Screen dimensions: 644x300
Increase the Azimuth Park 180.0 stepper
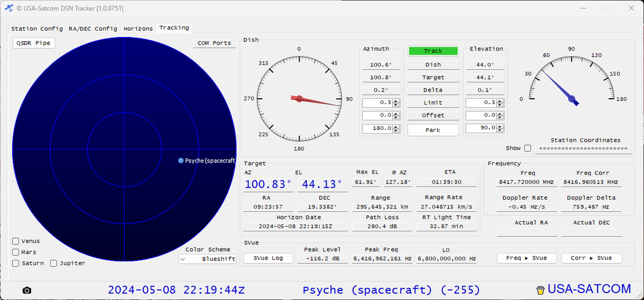pos(396,126)
